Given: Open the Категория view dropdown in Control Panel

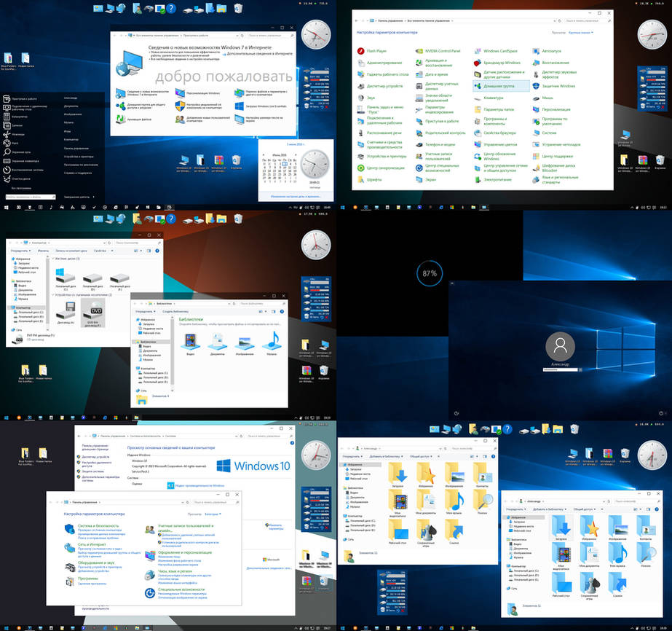Looking at the screenshot, I should [213, 512].
